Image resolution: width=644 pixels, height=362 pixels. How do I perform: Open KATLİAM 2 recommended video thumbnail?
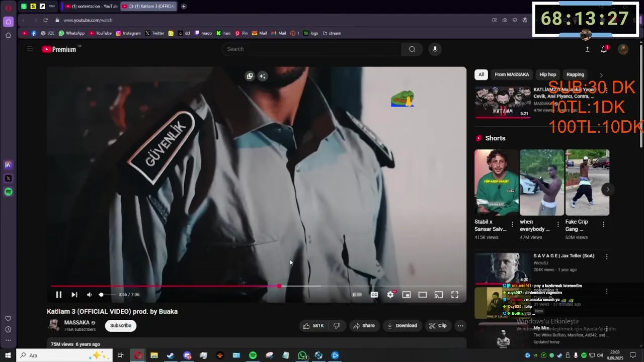503,102
